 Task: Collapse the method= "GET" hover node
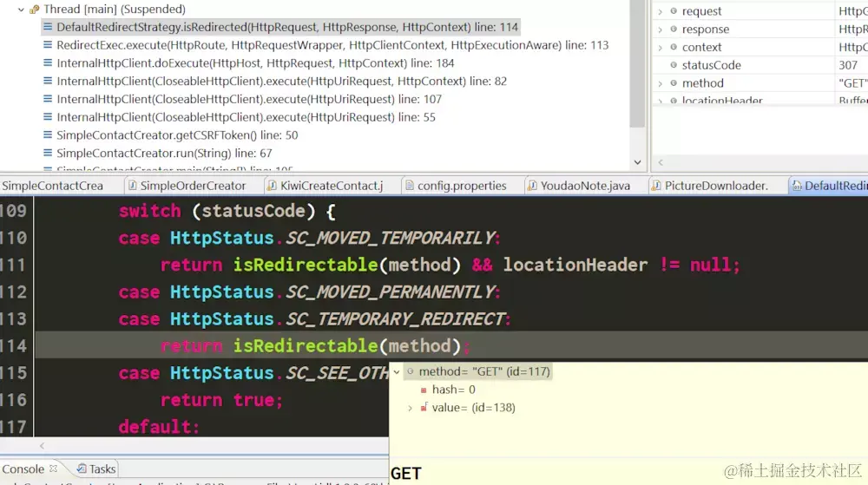pyautogui.click(x=397, y=372)
